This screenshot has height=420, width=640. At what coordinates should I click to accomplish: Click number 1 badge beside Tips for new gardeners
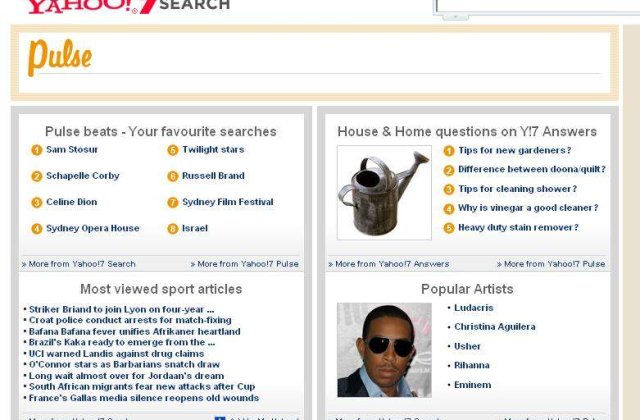[449, 151]
